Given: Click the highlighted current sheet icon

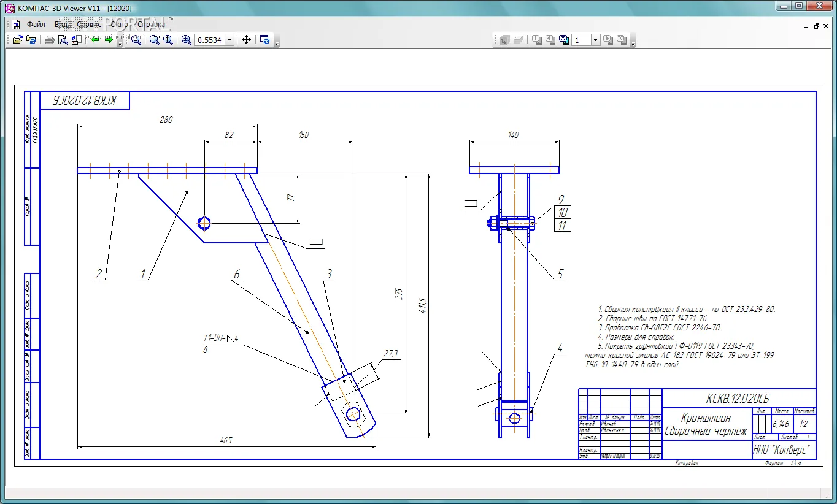Looking at the screenshot, I should [564, 40].
